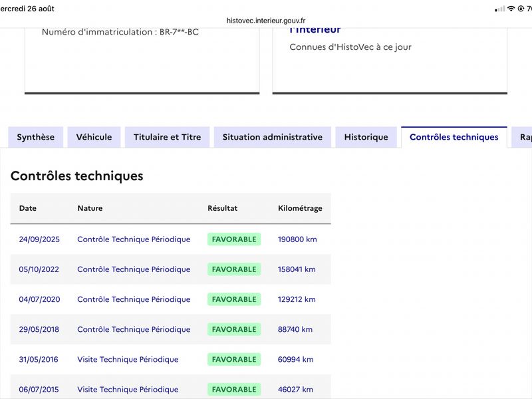Select the date 24/09/2025
Viewport: 532px width, 399px height.
[x=39, y=239]
